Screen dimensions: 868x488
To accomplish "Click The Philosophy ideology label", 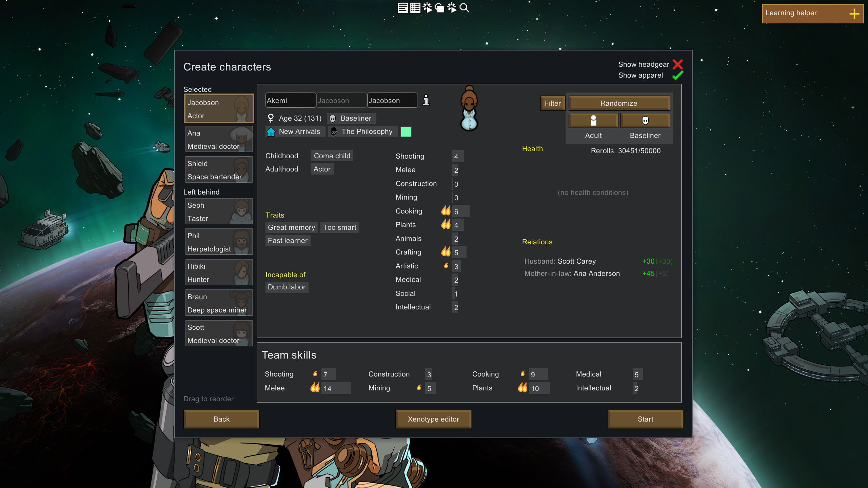I will coord(367,131).
